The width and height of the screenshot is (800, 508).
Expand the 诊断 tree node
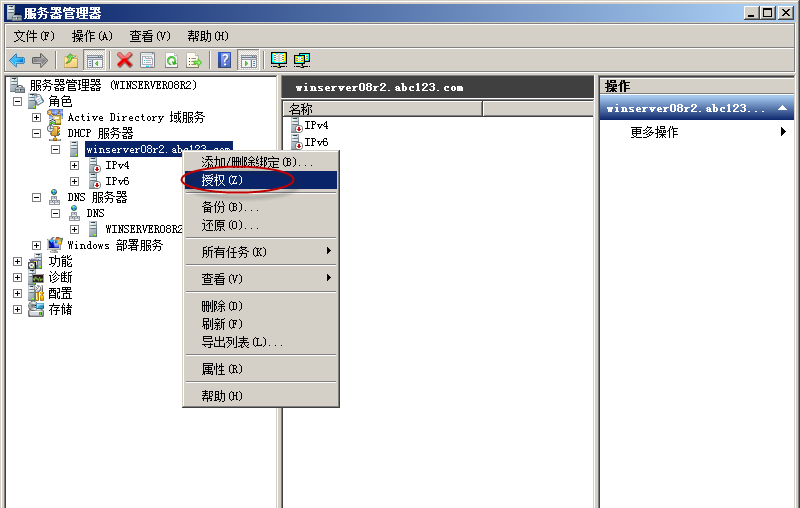coord(18,277)
